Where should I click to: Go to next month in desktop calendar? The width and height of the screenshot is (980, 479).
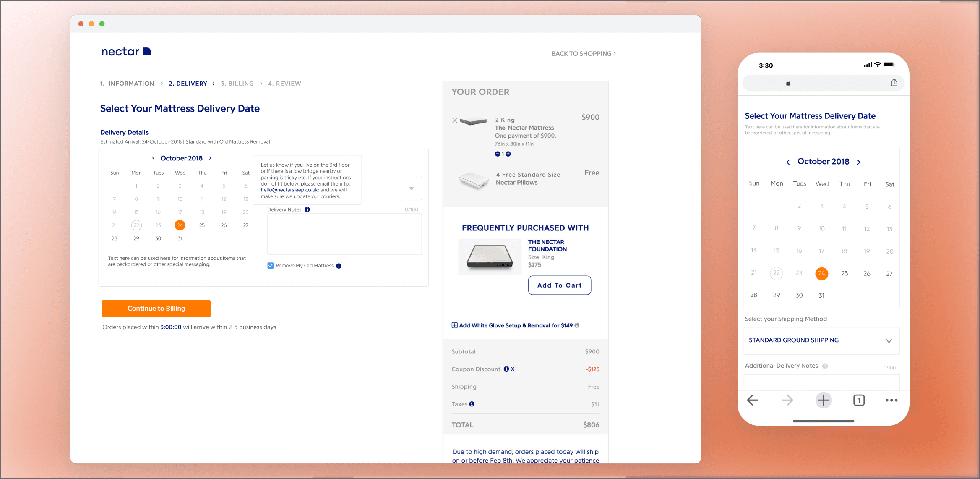[210, 158]
